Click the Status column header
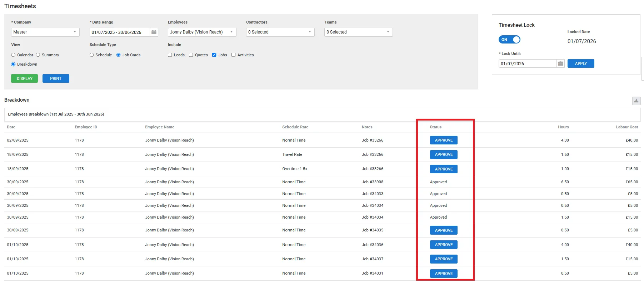644x281 pixels. (x=435, y=127)
